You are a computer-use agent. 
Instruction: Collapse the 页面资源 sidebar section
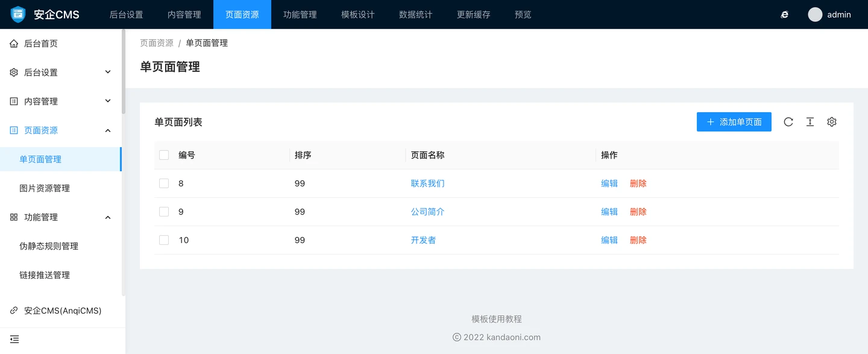coord(108,130)
